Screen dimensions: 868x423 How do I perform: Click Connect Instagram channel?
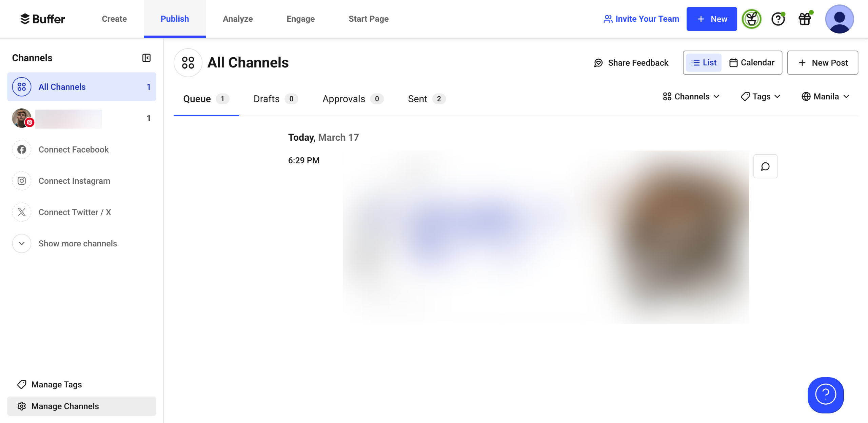tap(74, 181)
